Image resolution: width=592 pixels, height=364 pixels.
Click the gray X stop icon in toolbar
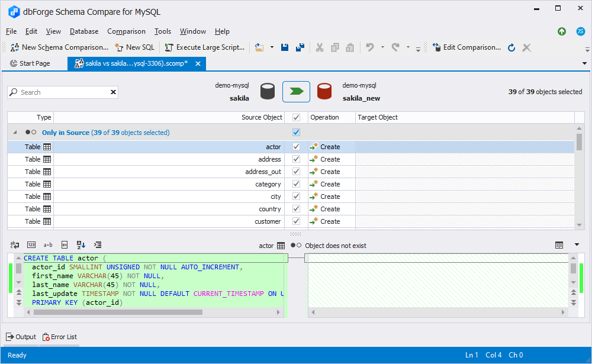(527, 47)
